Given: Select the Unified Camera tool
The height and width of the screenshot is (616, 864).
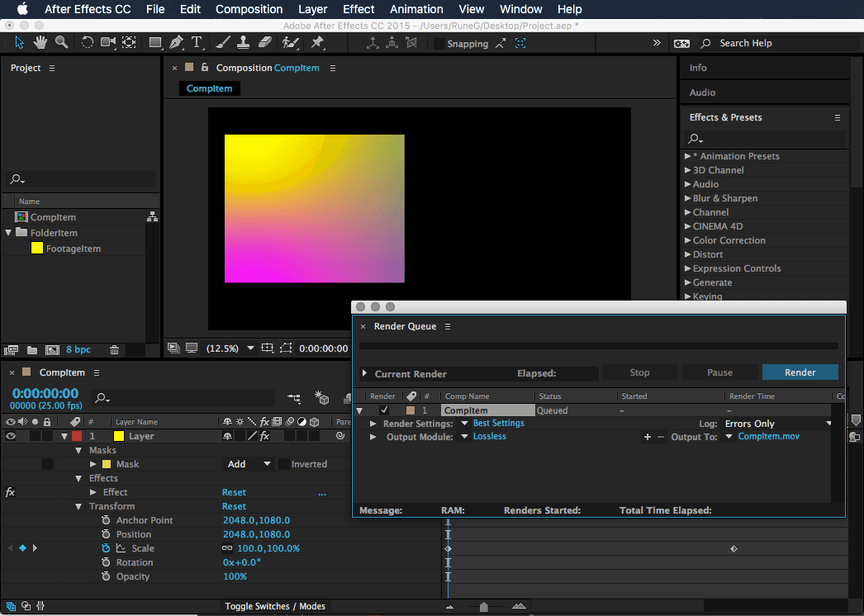Looking at the screenshot, I should (x=108, y=42).
